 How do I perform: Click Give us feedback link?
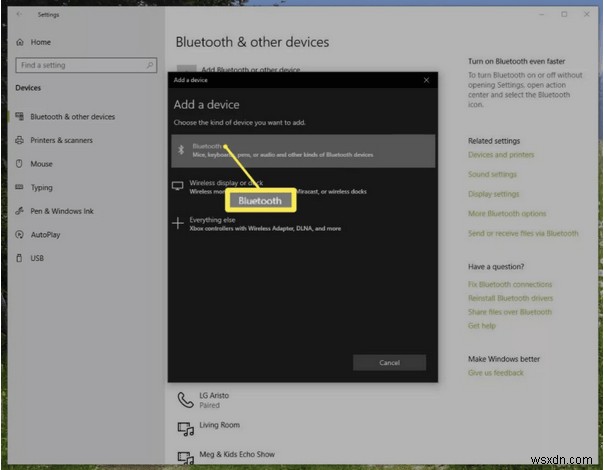point(496,373)
